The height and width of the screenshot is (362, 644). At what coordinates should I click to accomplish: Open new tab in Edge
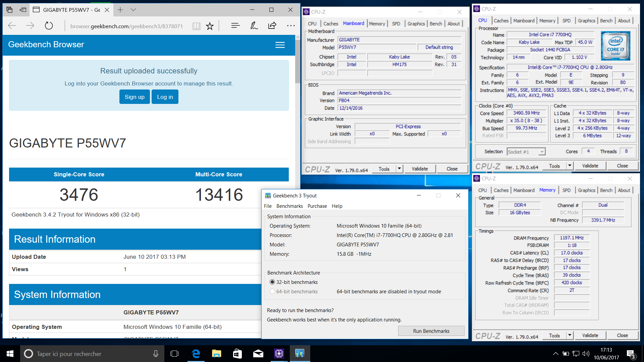[120, 10]
